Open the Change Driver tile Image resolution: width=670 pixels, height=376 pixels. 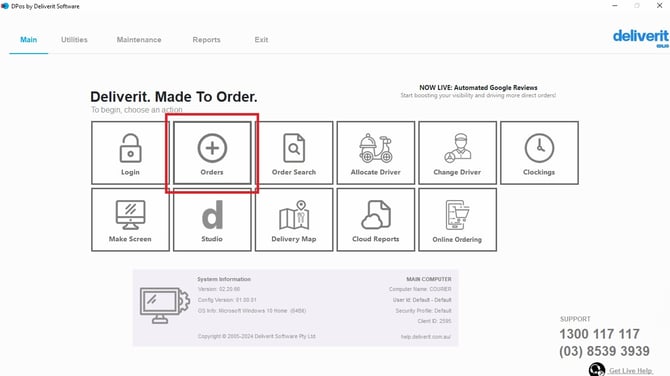[458, 153]
